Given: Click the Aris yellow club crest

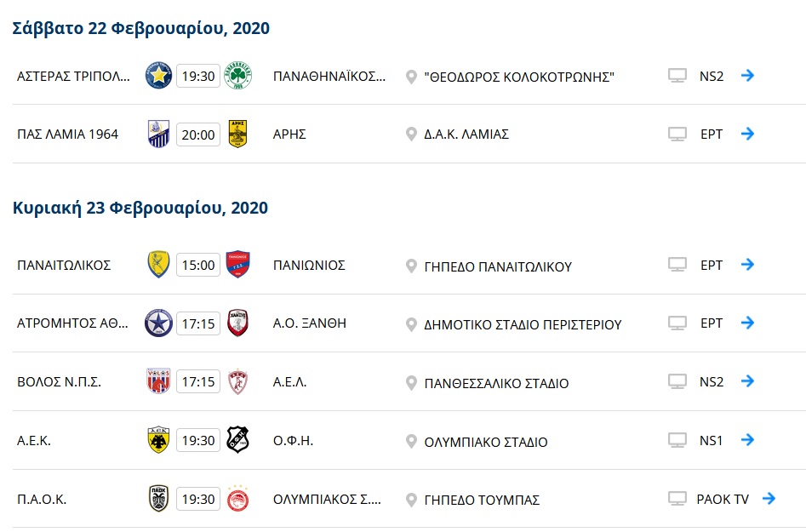Looking at the screenshot, I should pos(237,134).
